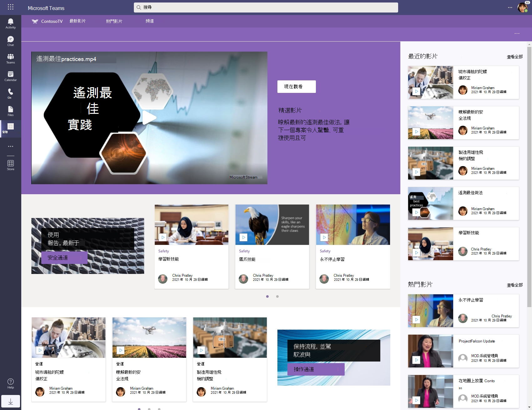Click the page vertical scrollbar
Screen dimensions: 532x410
529,177
